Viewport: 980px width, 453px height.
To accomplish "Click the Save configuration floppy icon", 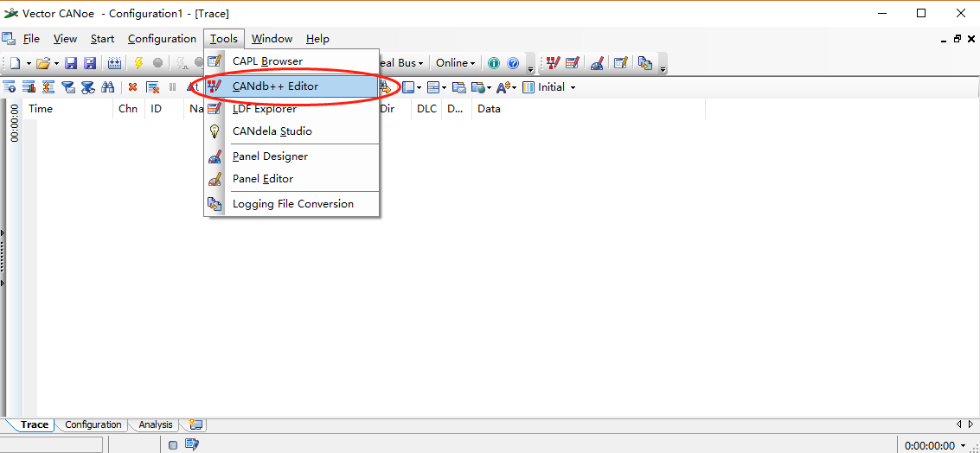I will [x=71, y=63].
